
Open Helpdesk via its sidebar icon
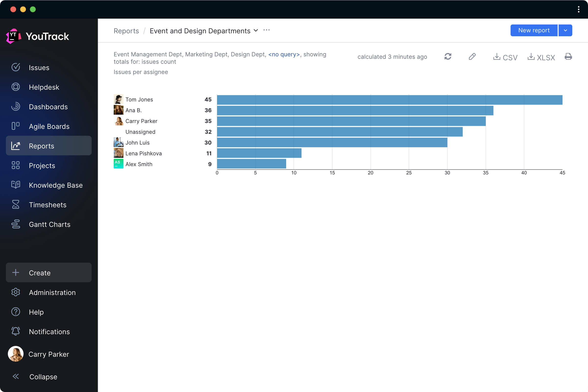[16, 87]
